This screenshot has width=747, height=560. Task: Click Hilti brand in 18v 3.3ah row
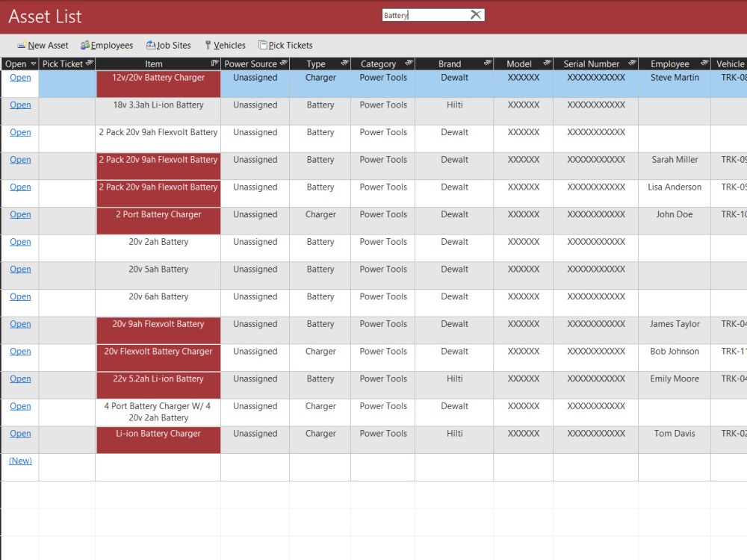454,111
